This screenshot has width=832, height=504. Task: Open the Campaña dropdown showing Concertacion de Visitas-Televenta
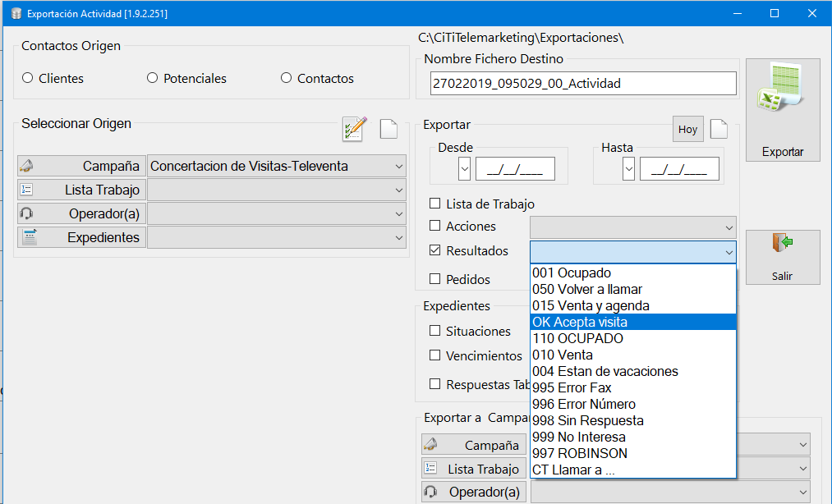pos(277,166)
